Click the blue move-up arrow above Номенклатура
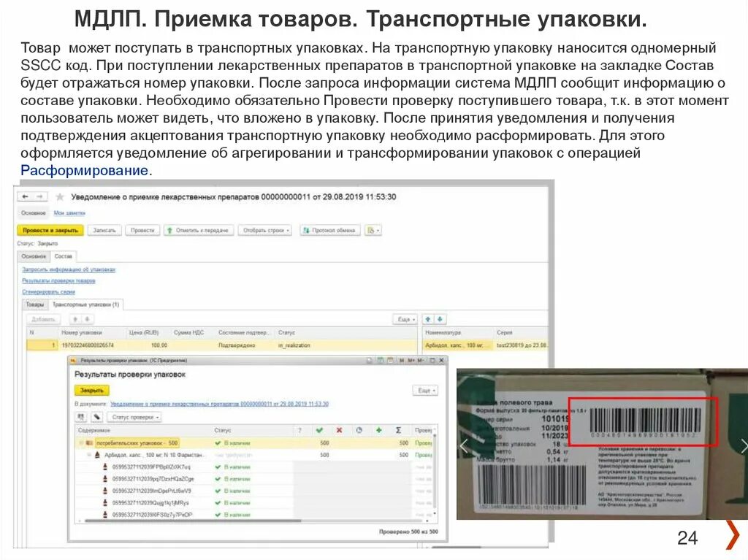 coord(428,319)
